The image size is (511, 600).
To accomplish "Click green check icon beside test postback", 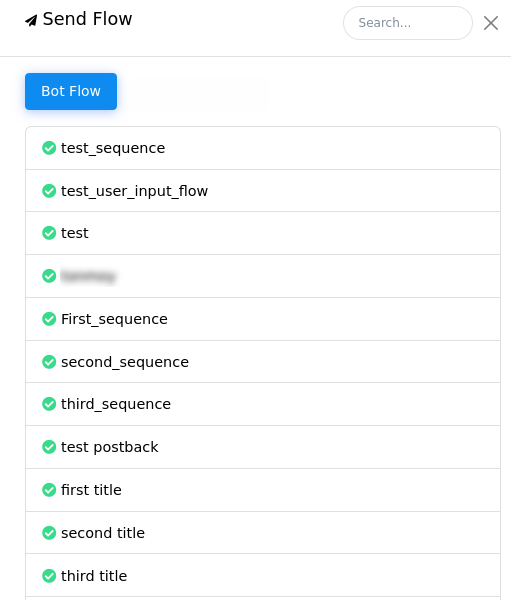I will coord(49,447).
